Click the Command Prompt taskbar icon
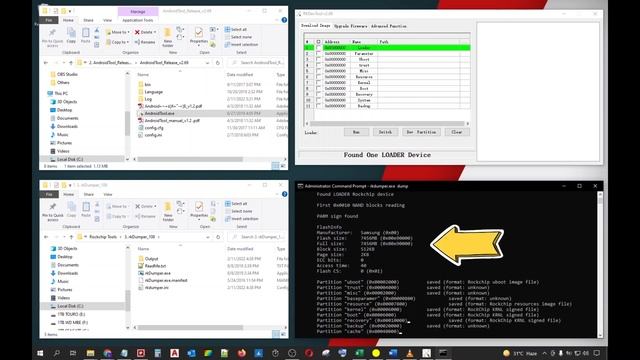This screenshot has height=360, width=640. (x=443, y=353)
